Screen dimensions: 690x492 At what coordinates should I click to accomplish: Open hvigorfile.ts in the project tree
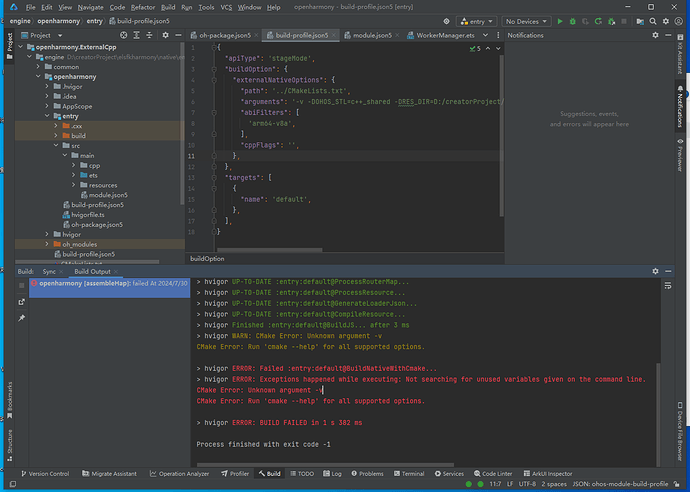click(90, 214)
